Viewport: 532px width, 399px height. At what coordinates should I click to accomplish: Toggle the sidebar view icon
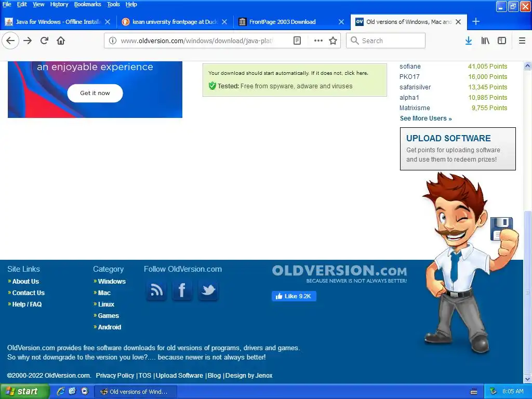tap(502, 41)
